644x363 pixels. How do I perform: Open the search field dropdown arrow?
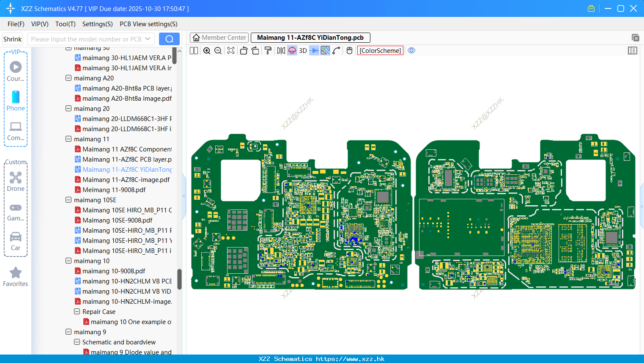[148, 39]
